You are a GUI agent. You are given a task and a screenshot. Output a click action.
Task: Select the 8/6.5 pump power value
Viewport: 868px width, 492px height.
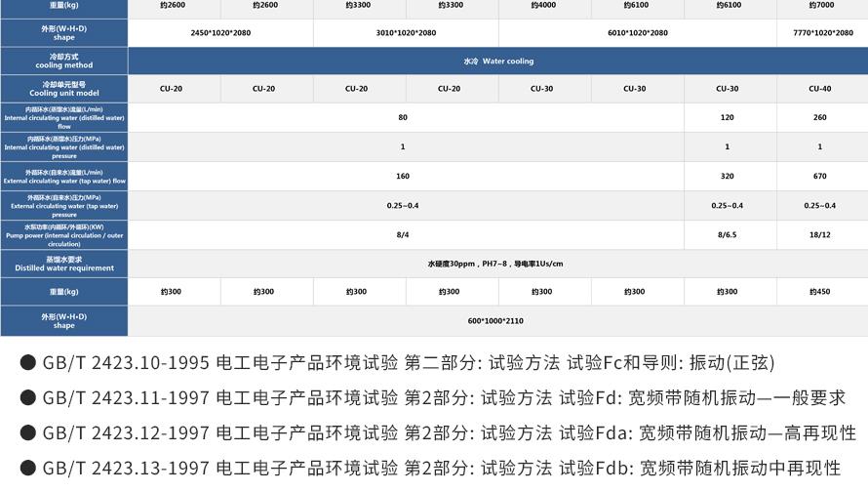727,235
